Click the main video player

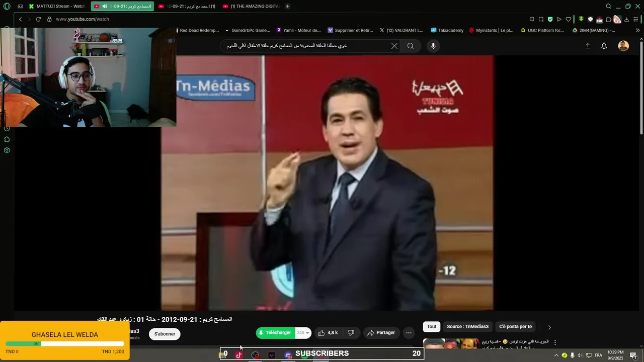[328, 183]
